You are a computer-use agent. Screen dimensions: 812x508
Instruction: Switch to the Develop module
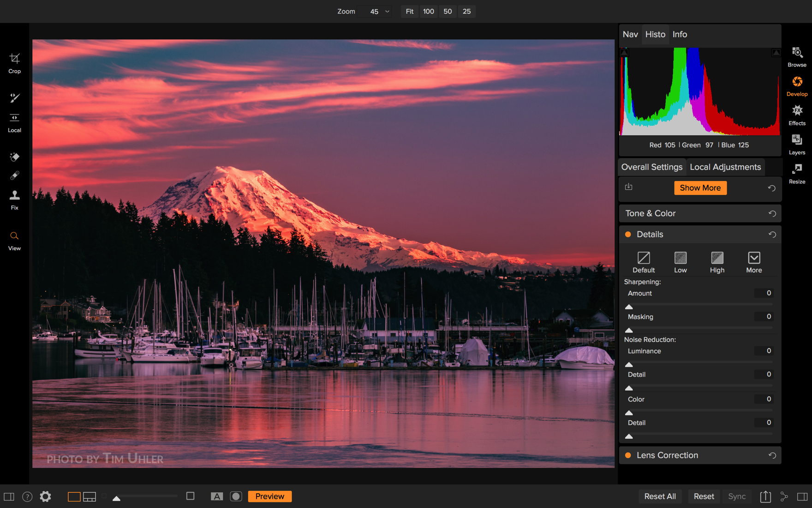point(797,86)
